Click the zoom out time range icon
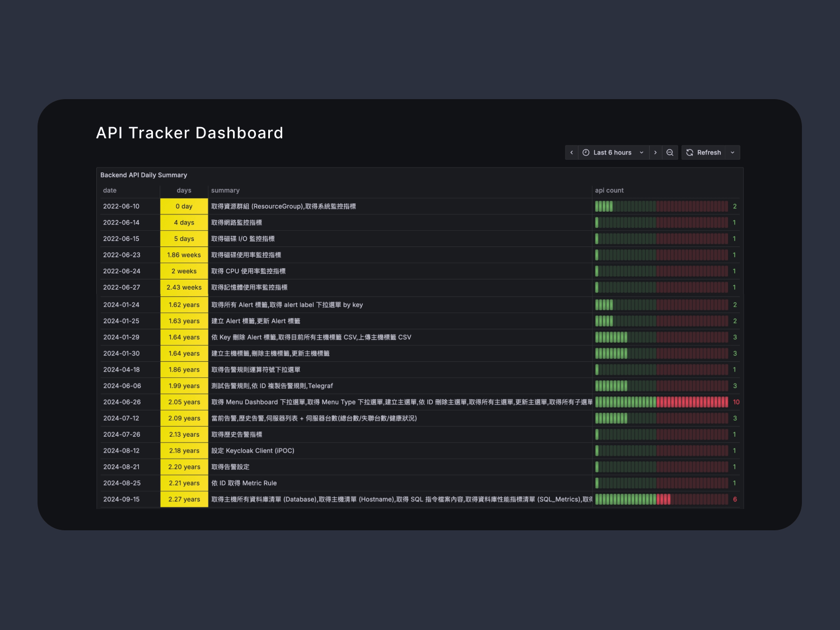This screenshot has width=840, height=630. (x=670, y=152)
